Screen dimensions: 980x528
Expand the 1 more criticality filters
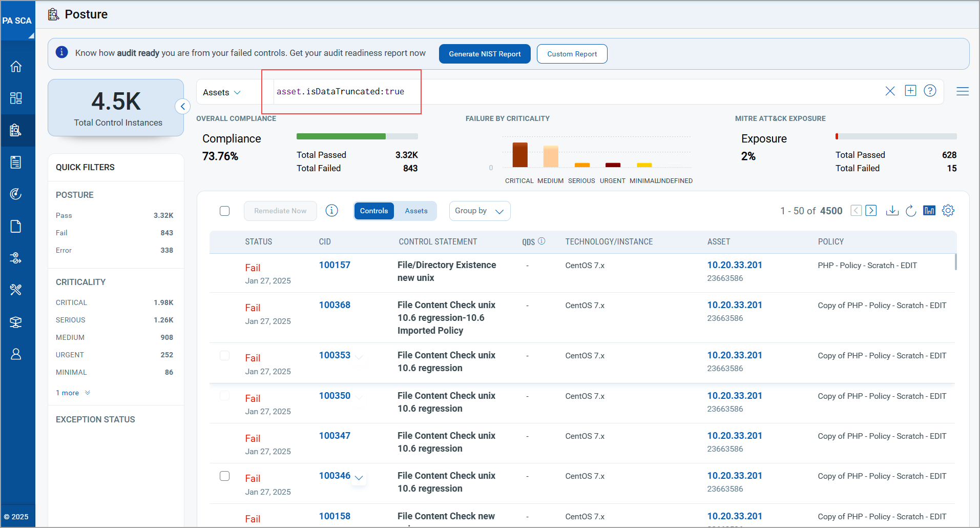pos(73,393)
